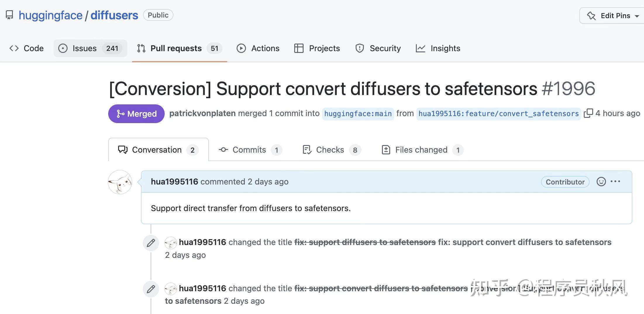Open the comment options three-dots menu
The height and width of the screenshot is (314, 644).
pos(615,181)
